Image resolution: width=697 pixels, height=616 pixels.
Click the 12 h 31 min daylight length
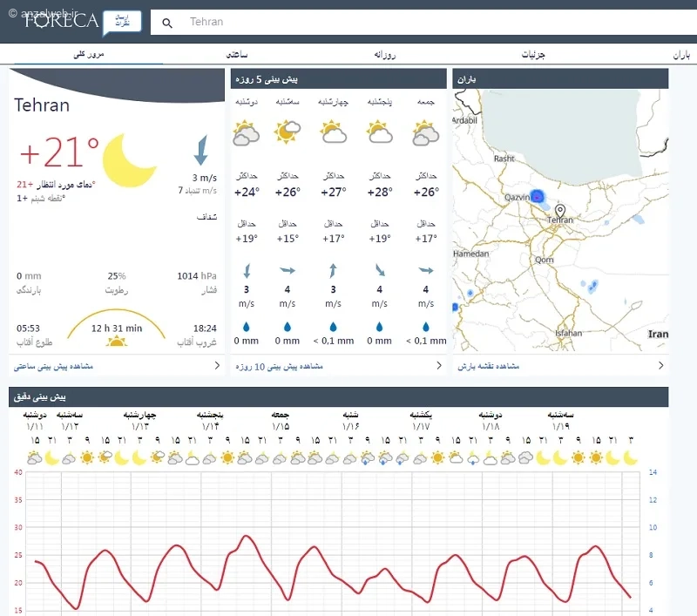coord(117,328)
